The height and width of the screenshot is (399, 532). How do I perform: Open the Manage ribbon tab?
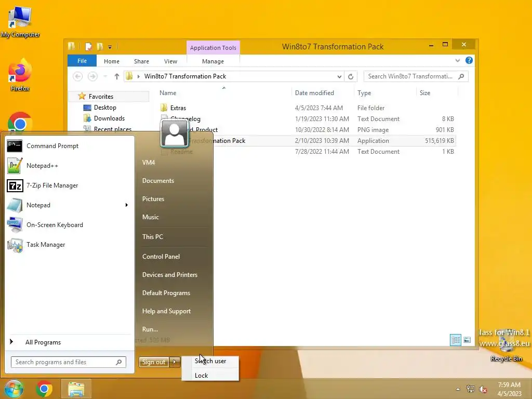coord(212,61)
